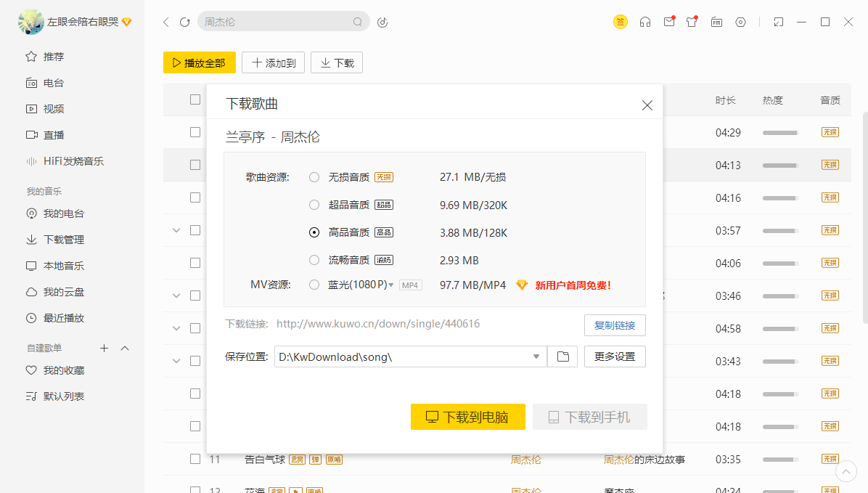Open the MV resolution dropdown arrow

391,285
